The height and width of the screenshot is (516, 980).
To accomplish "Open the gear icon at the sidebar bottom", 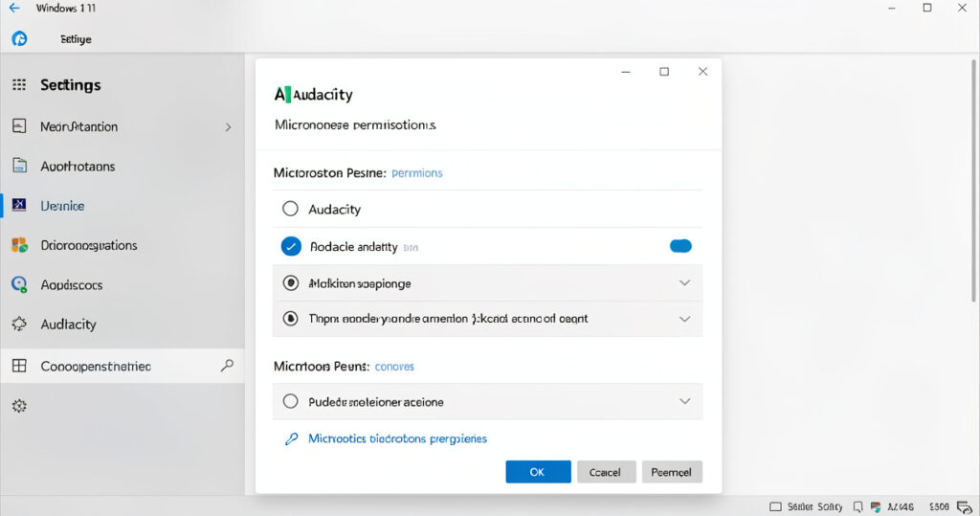I will point(19,406).
